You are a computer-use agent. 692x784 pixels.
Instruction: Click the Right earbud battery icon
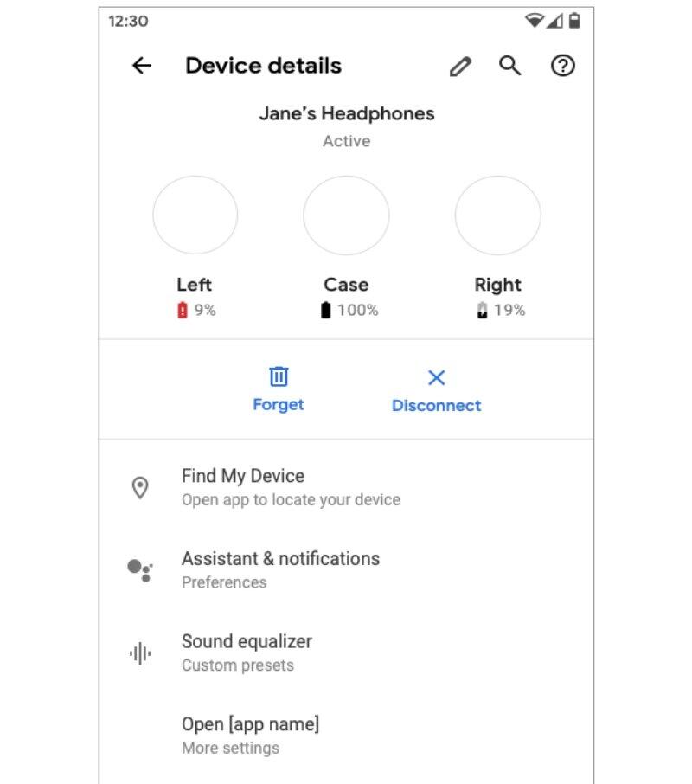(x=482, y=310)
